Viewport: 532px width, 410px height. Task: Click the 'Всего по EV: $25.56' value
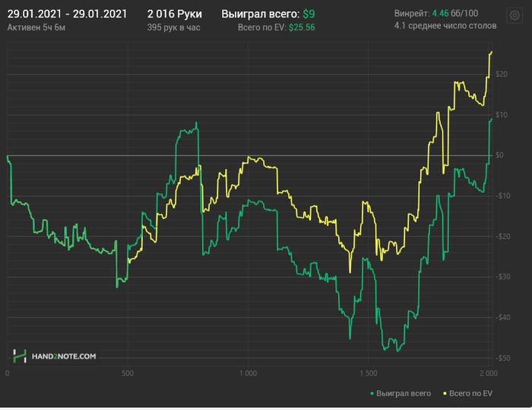(276, 27)
